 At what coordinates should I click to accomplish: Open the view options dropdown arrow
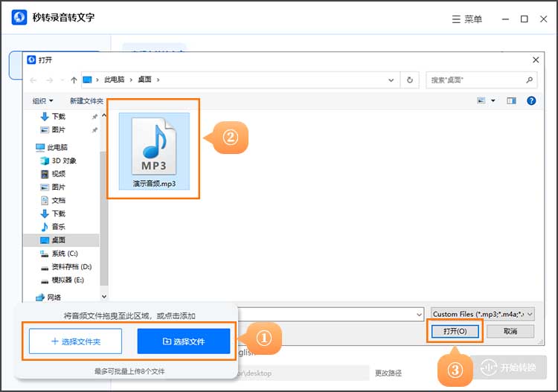[x=493, y=100]
